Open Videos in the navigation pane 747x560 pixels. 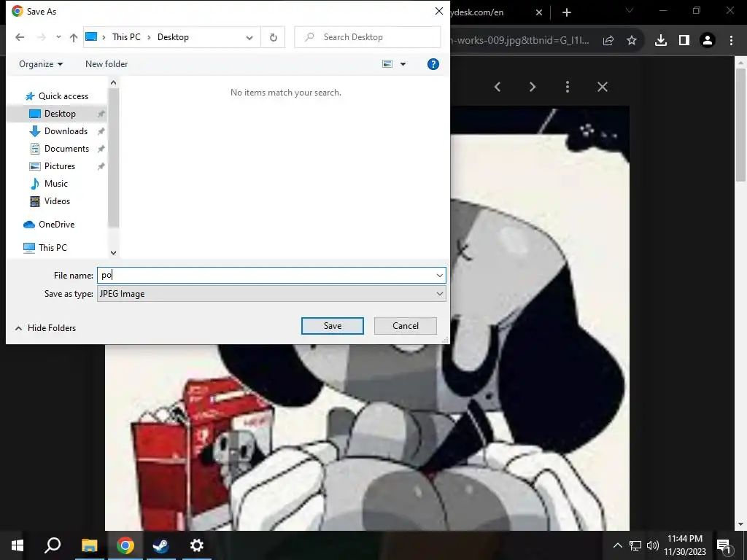[x=57, y=201]
